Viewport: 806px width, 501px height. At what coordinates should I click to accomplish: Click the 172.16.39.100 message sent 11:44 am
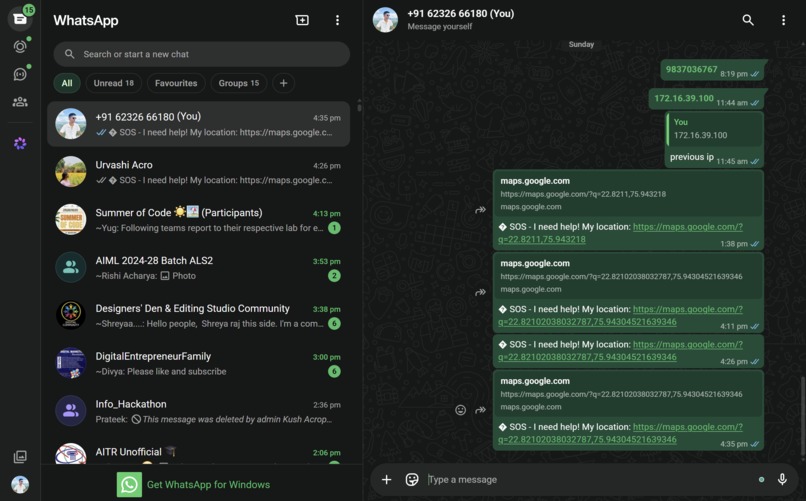click(707, 99)
